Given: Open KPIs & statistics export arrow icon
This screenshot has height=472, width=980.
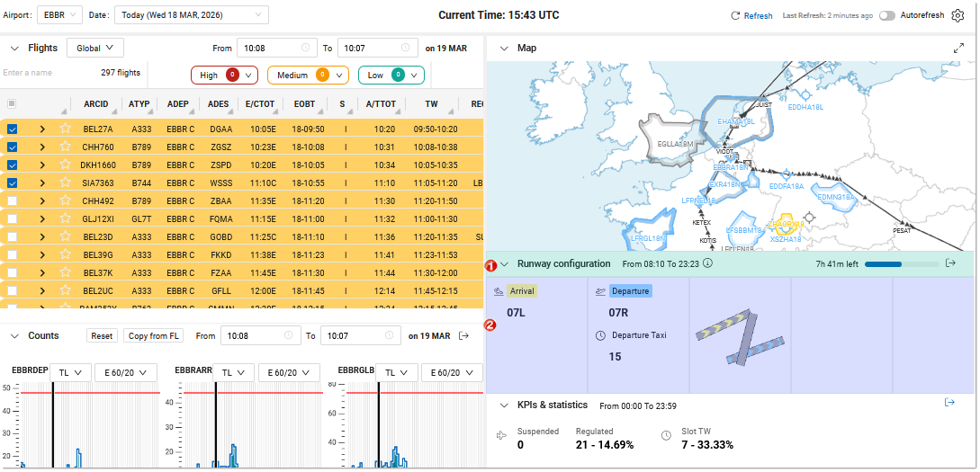Looking at the screenshot, I should (949, 403).
